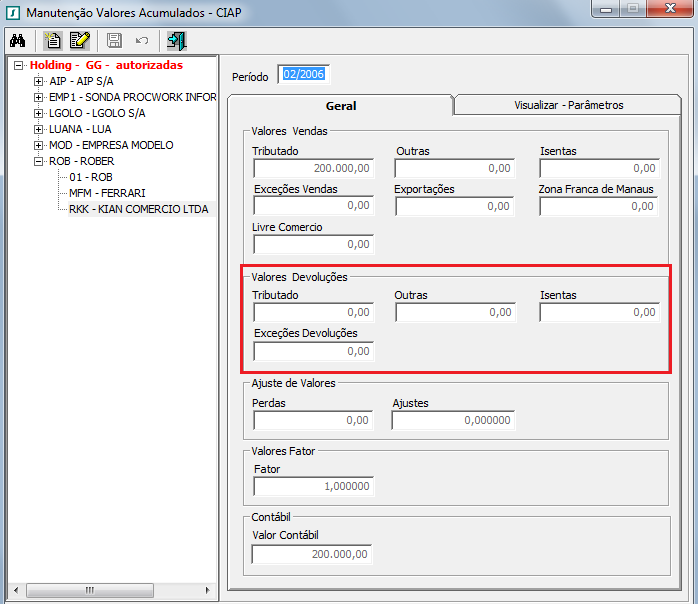The height and width of the screenshot is (604, 698).
Task: Collapse the ROB - ROBER tree node
Action: pyautogui.click(x=38, y=161)
